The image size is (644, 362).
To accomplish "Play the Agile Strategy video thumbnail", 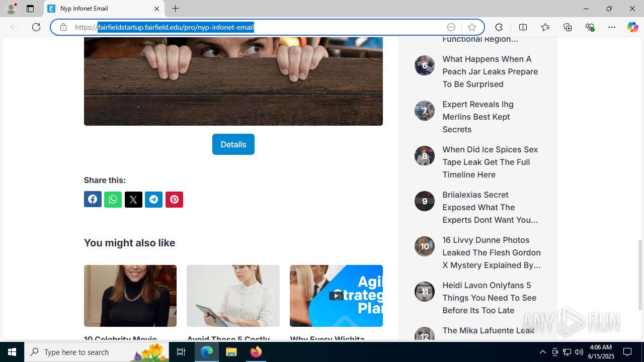I will click(336, 296).
